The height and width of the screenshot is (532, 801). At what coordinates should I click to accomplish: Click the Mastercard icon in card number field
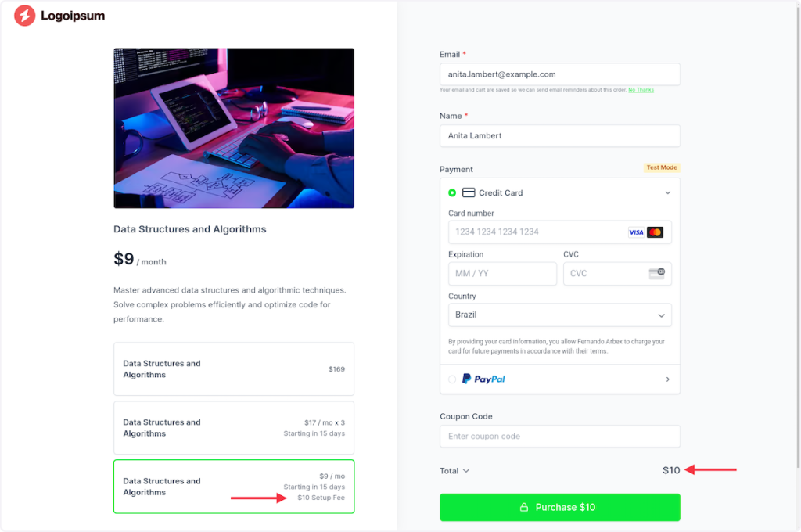[x=655, y=232]
